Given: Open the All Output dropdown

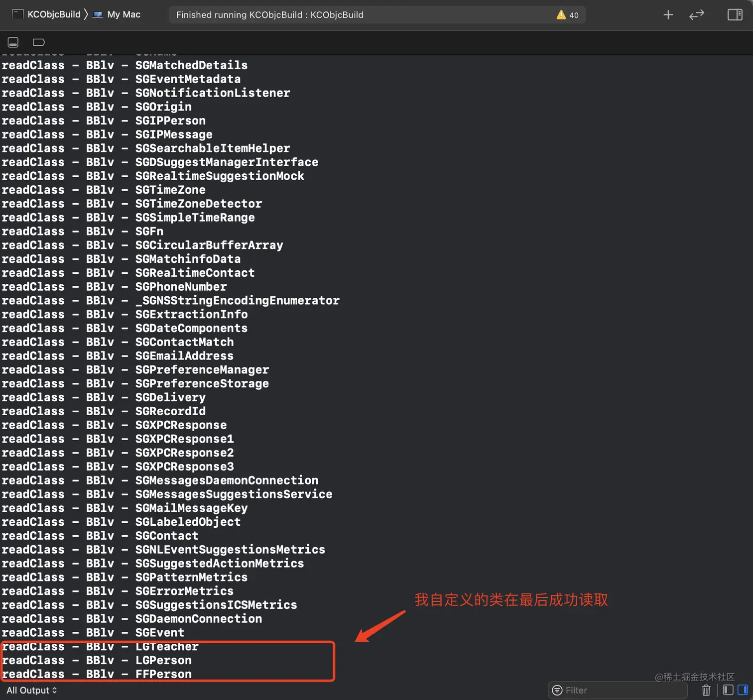Looking at the screenshot, I should pyautogui.click(x=31, y=690).
